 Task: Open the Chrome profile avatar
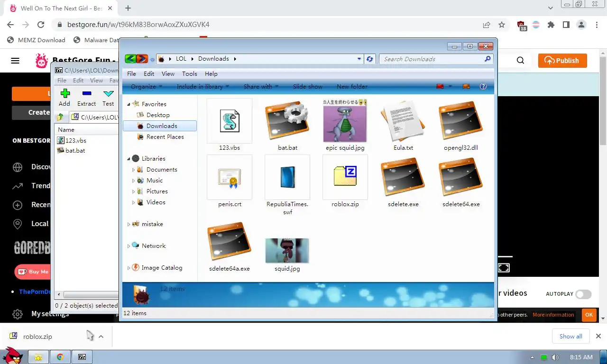pyautogui.click(x=581, y=25)
